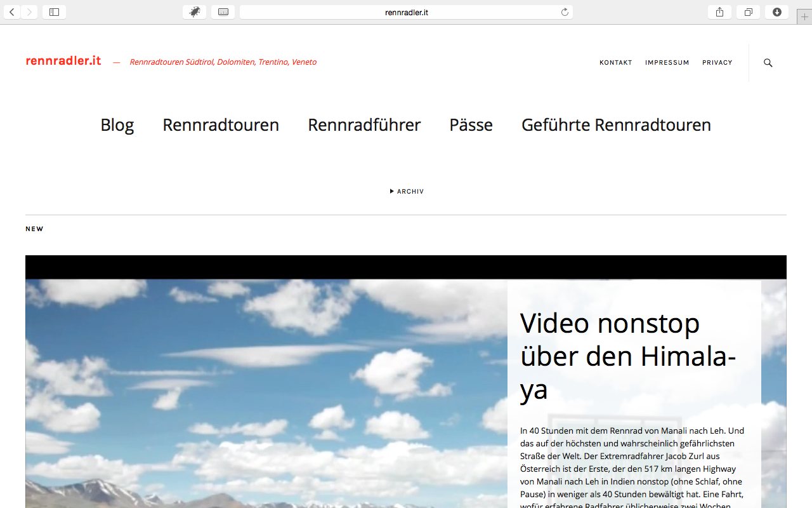This screenshot has width=812, height=508.
Task: Open the site search magnifier
Action: [768, 63]
